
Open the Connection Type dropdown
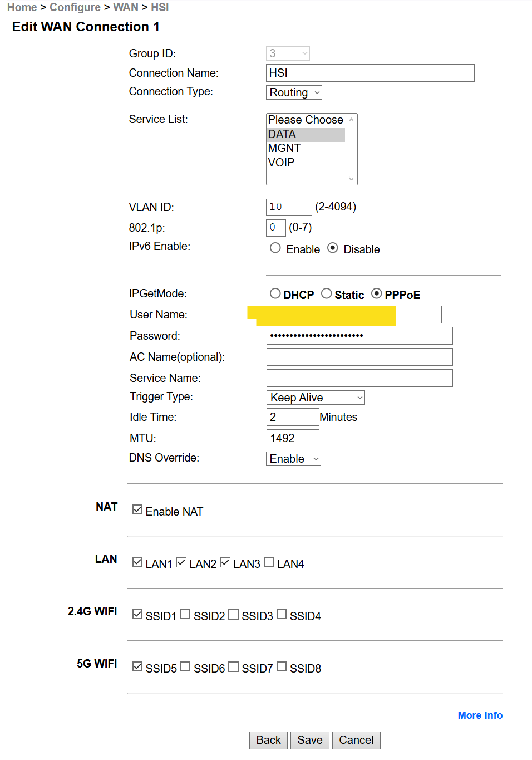coord(294,92)
